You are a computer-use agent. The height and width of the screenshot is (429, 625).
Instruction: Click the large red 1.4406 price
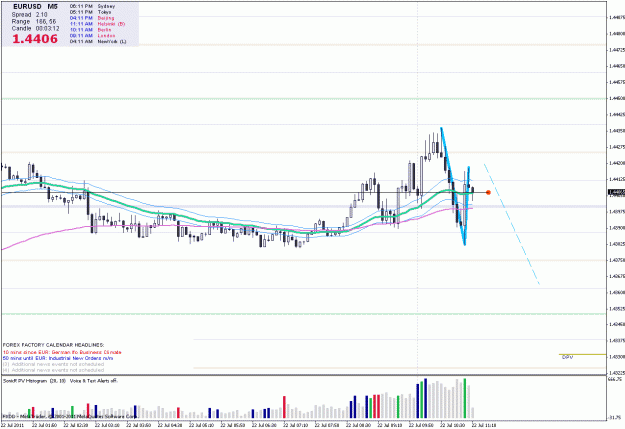tap(35, 39)
